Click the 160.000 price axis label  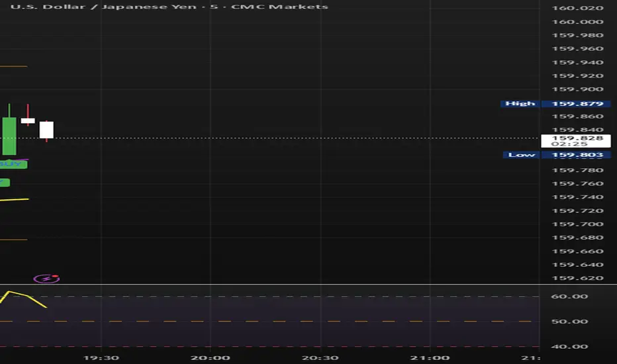tap(577, 22)
